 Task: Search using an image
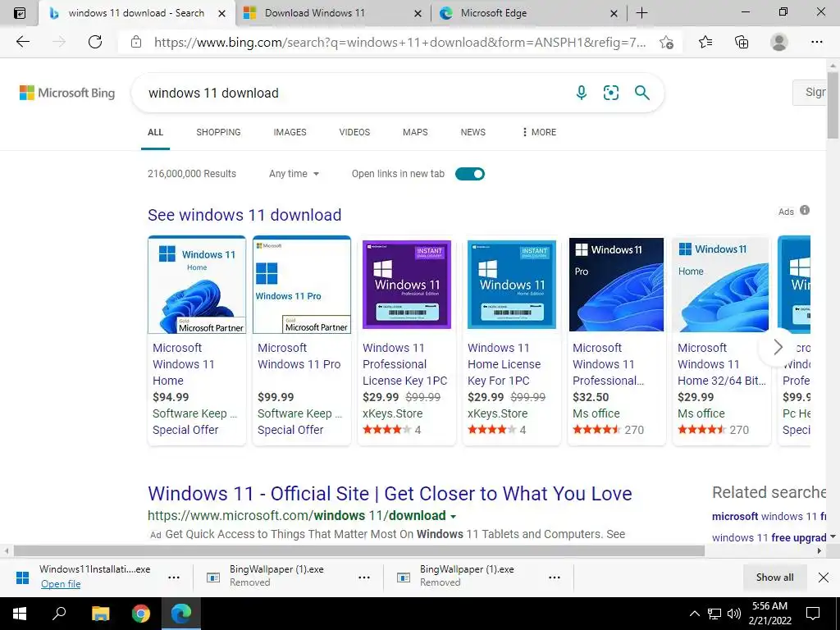610,93
